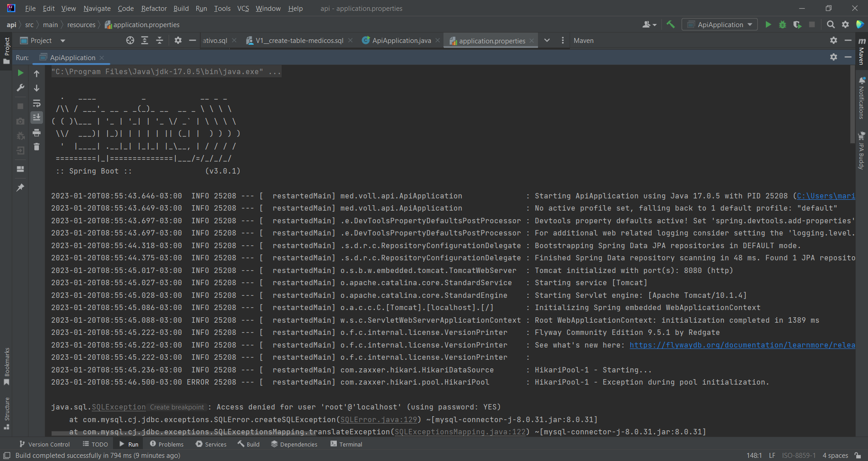868x461 pixels.
Task: Open SQLError.java:129 source link
Action: click(379, 419)
